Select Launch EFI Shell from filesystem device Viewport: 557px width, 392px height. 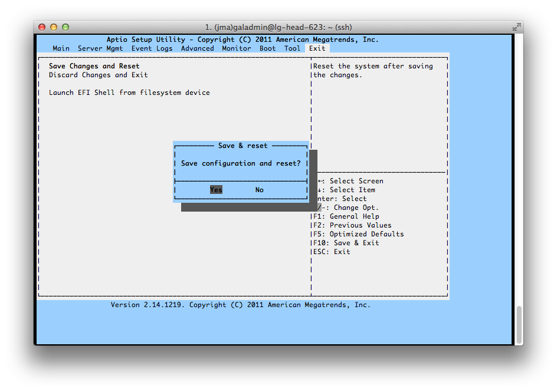(x=129, y=93)
